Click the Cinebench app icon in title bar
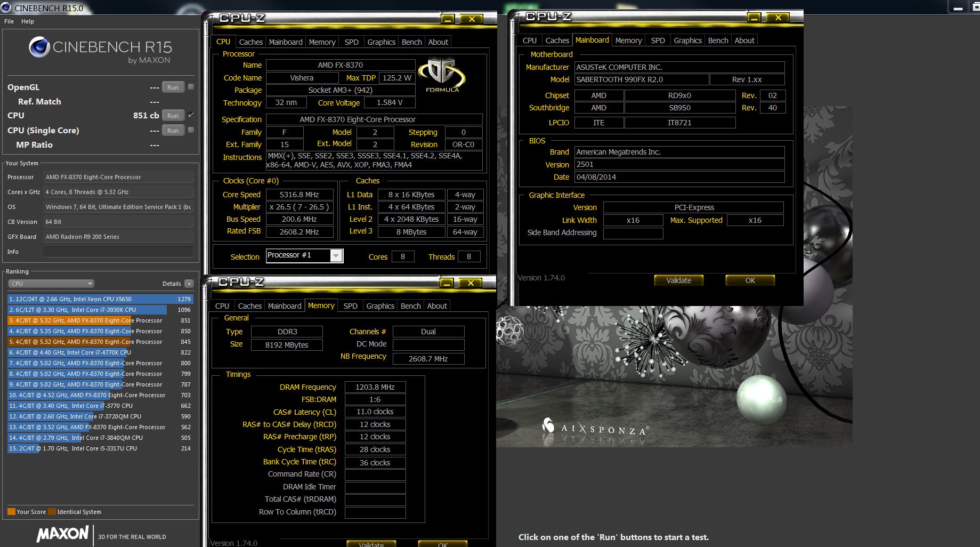Image resolution: width=980 pixels, height=547 pixels. pos(6,7)
